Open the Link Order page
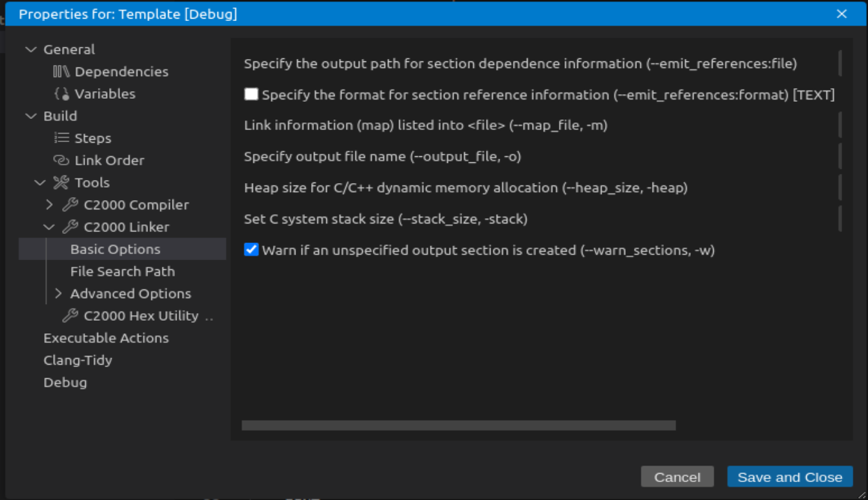 tap(109, 160)
